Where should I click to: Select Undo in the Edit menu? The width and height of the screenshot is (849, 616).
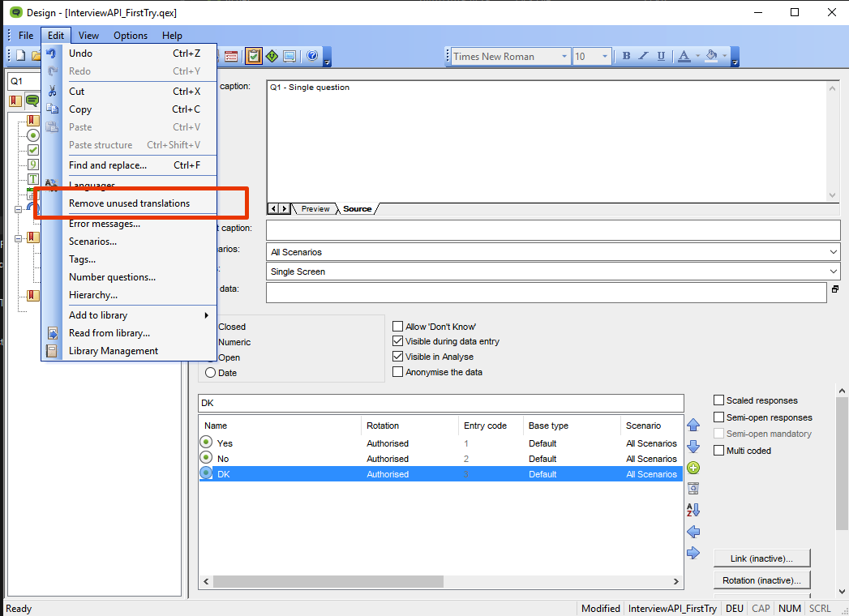coord(130,53)
